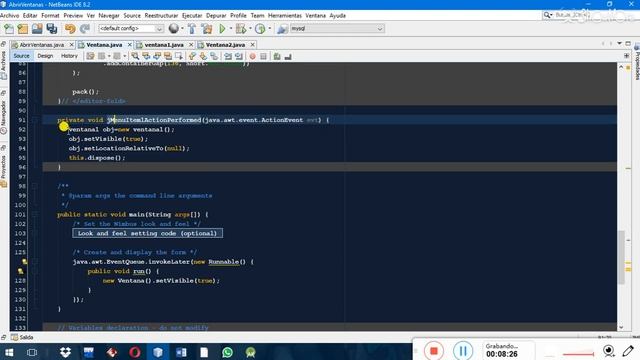Image resolution: width=640 pixels, height=360 pixels.
Task: Open the History view
Action: tap(69, 56)
